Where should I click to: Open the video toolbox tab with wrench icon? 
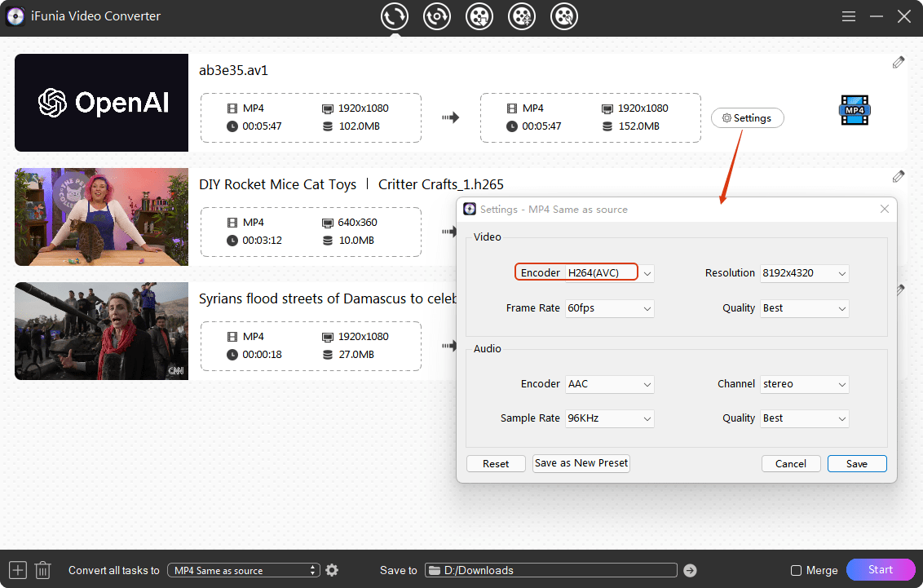click(x=564, y=16)
